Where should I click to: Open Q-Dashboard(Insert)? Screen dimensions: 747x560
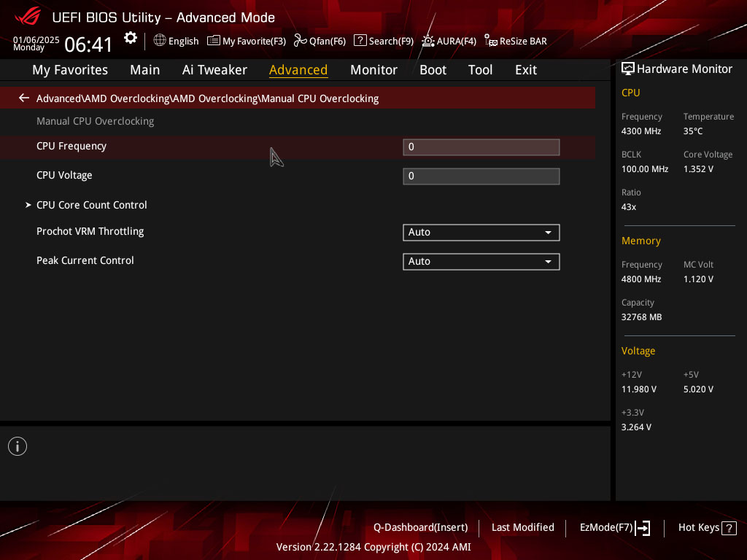(x=421, y=528)
